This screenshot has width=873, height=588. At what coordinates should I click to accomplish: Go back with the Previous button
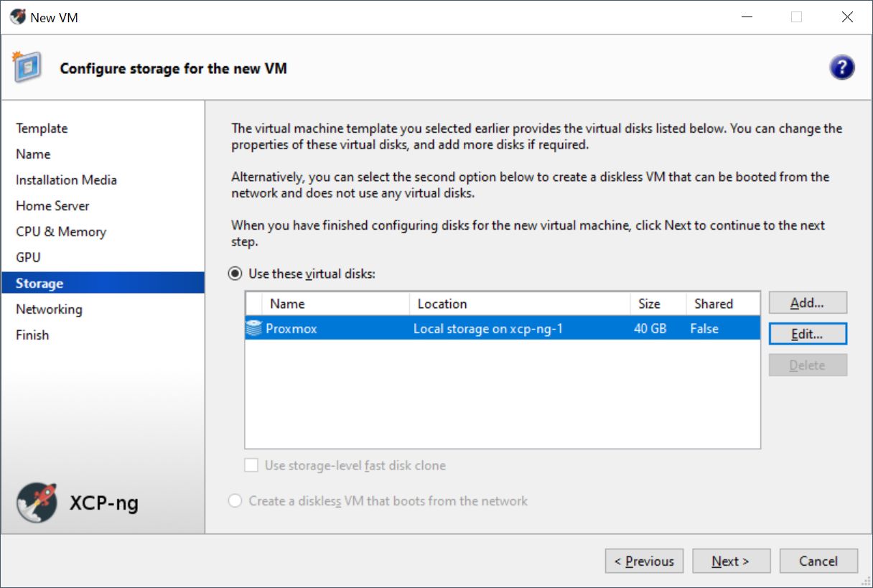(x=644, y=561)
